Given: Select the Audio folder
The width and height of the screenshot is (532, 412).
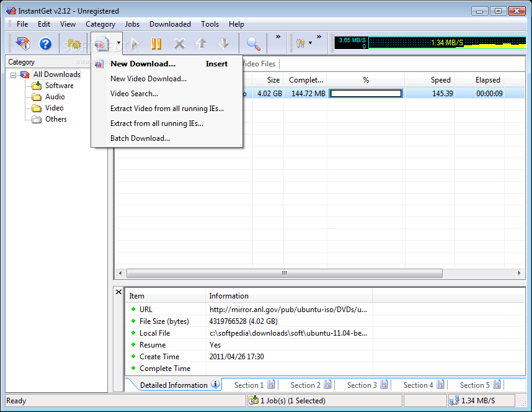Looking at the screenshot, I should click(55, 97).
